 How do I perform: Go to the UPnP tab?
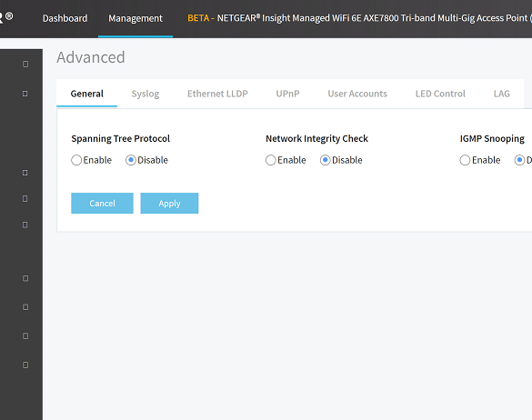(287, 94)
